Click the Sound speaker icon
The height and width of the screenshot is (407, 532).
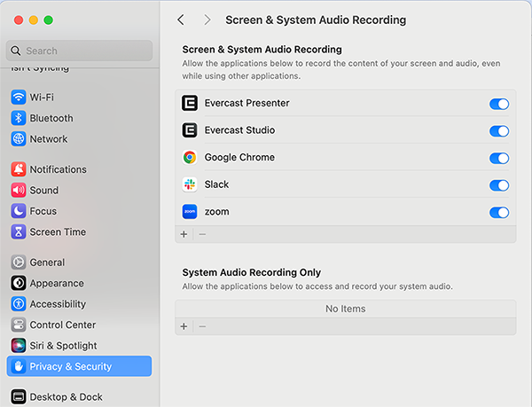click(19, 191)
